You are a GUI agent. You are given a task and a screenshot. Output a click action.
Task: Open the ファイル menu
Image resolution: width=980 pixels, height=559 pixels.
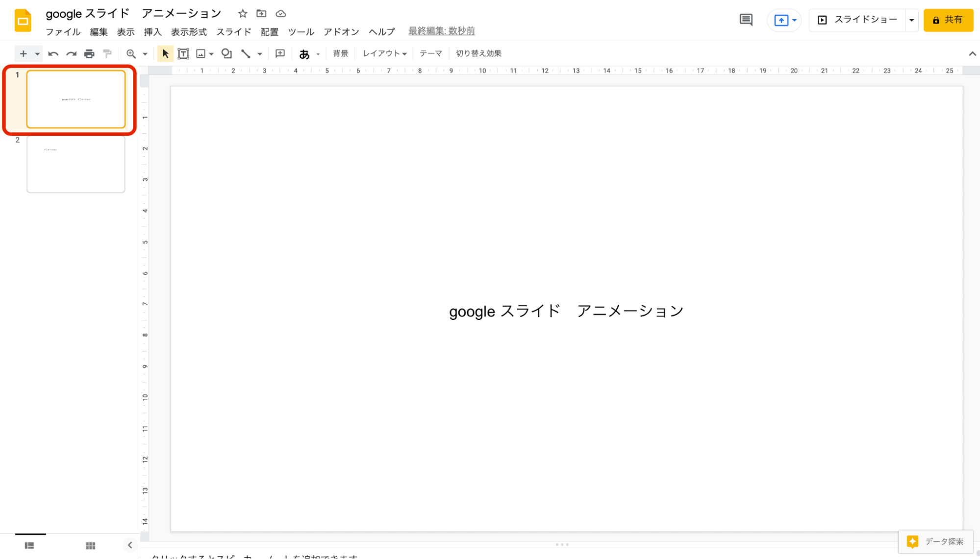pos(63,32)
